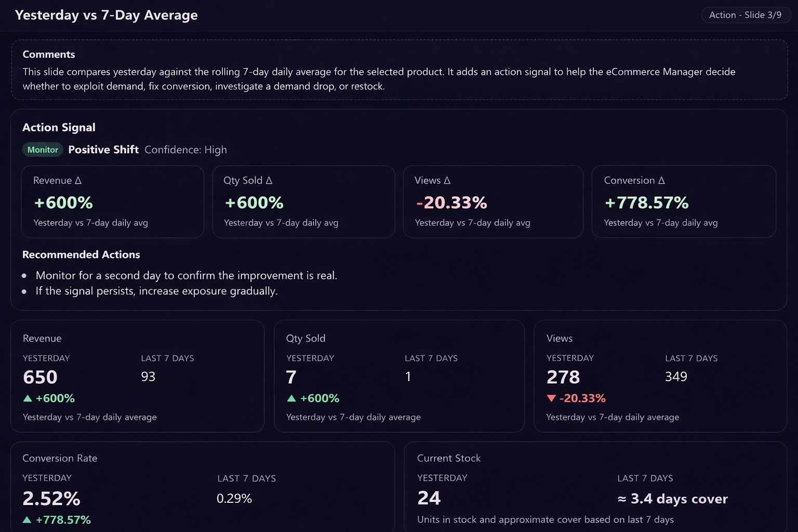798x532 pixels.
Task: Click the Action - Slide 3/9 pill
Action: pyautogui.click(x=746, y=15)
